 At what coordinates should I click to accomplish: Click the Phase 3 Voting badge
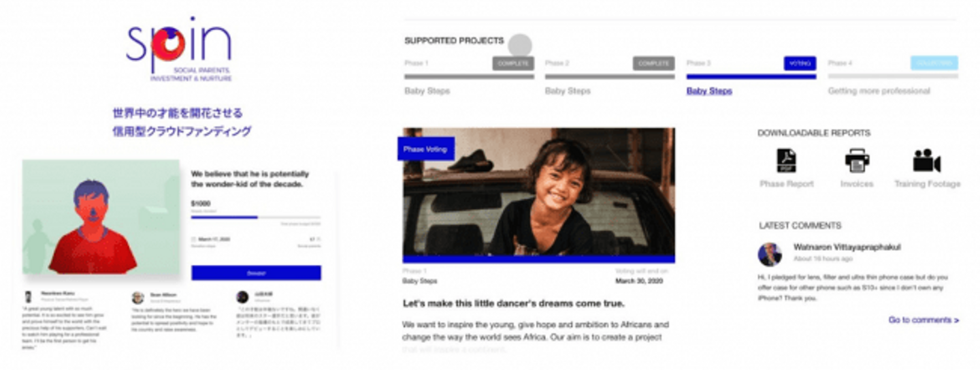[800, 63]
